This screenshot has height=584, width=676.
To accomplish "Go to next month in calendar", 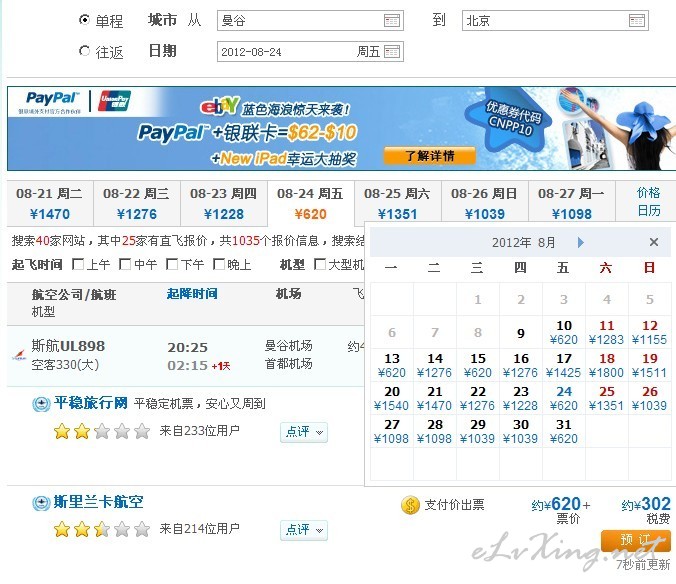I will pos(580,242).
